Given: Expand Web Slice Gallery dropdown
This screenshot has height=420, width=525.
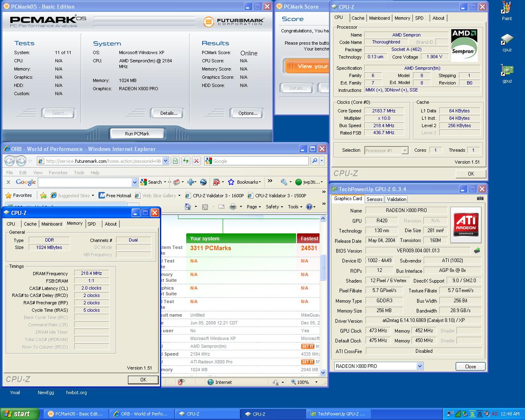Looking at the screenshot, I should (x=179, y=196).
